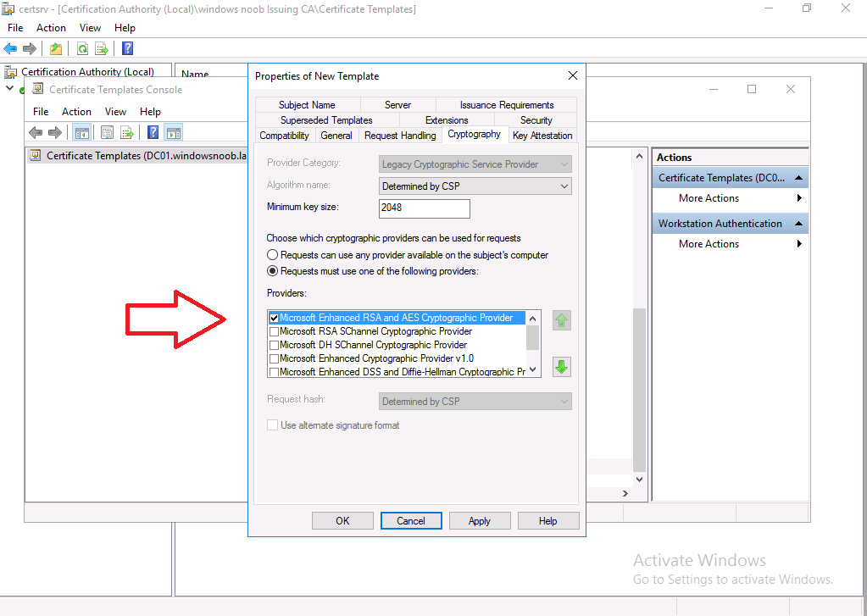Switch to the Extensions tab
Image resolution: width=867 pixels, height=616 pixels.
pyautogui.click(x=447, y=120)
